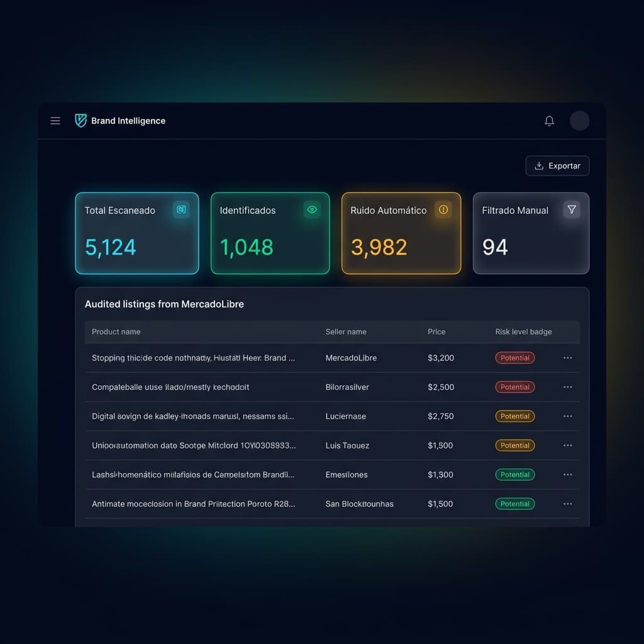Click the price $1,300
Viewport: 644px width, 644px height.
pos(440,475)
